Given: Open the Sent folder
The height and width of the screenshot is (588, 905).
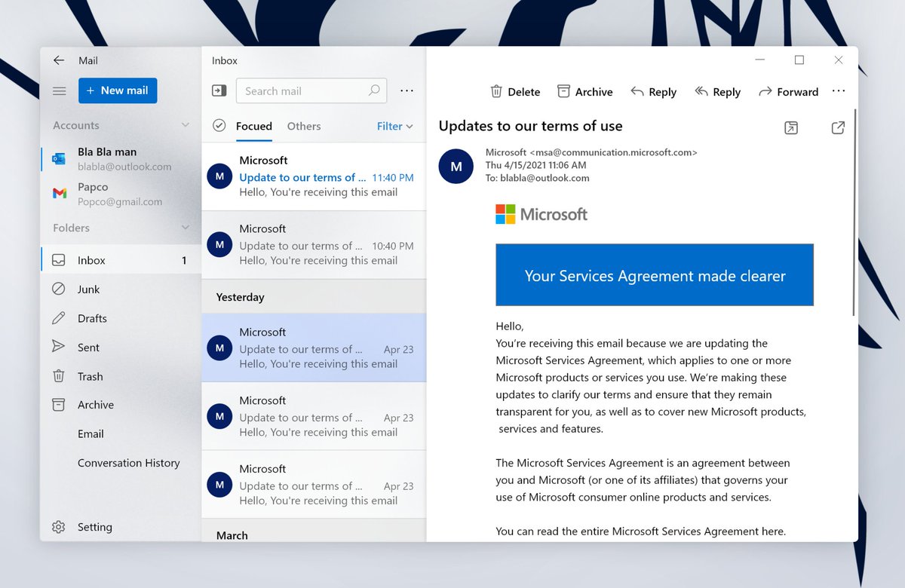Looking at the screenshot, I should coord(121,347).
